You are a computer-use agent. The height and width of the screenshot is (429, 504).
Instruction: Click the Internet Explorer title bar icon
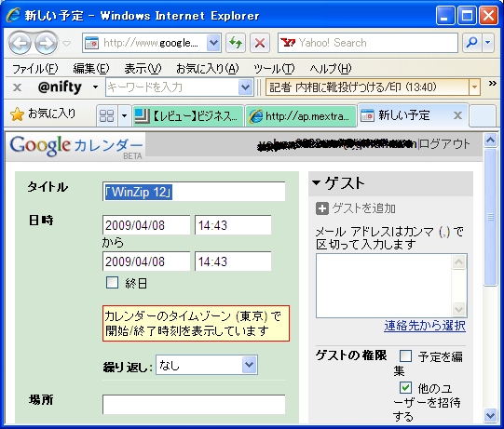pyautogui.click(x=14, y=15)
